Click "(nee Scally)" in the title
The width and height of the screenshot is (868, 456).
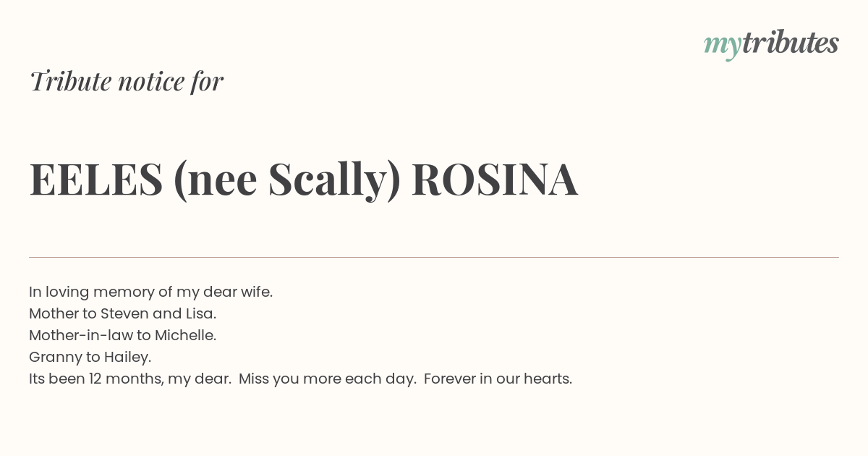[287, 180]
